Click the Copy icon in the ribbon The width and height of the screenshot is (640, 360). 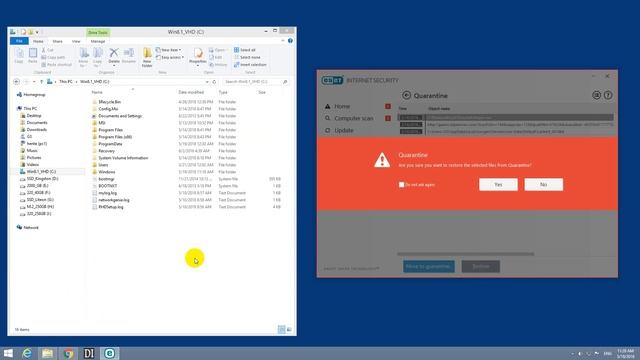(x=19, y=56)
